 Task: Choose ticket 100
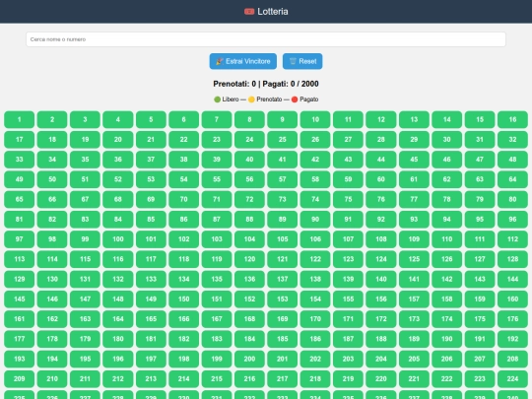[x=118, y=239]
